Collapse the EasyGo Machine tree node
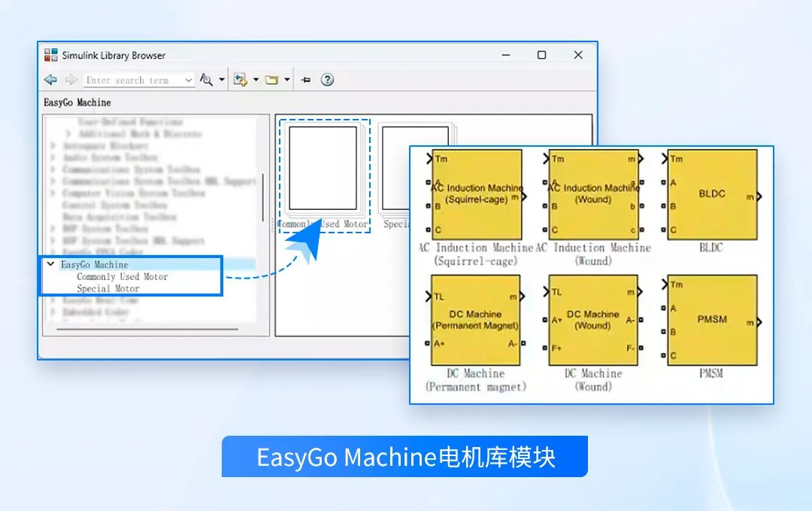 [51, 264]
